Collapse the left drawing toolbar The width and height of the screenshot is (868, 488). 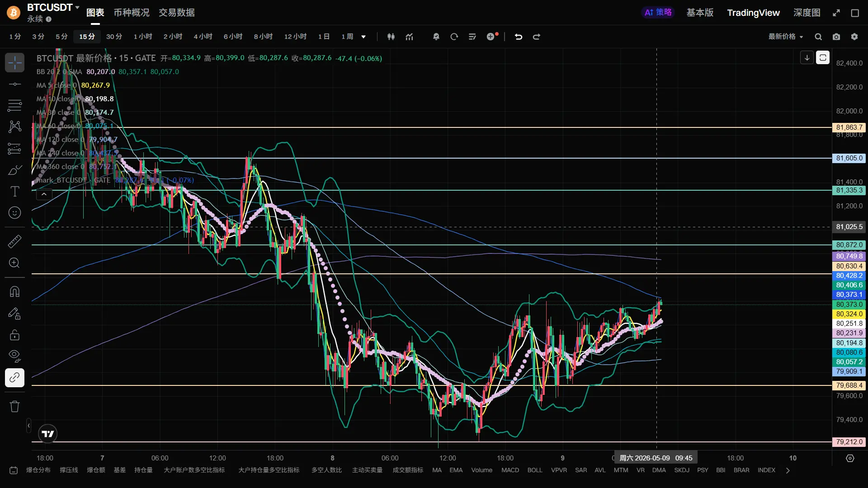28,425
